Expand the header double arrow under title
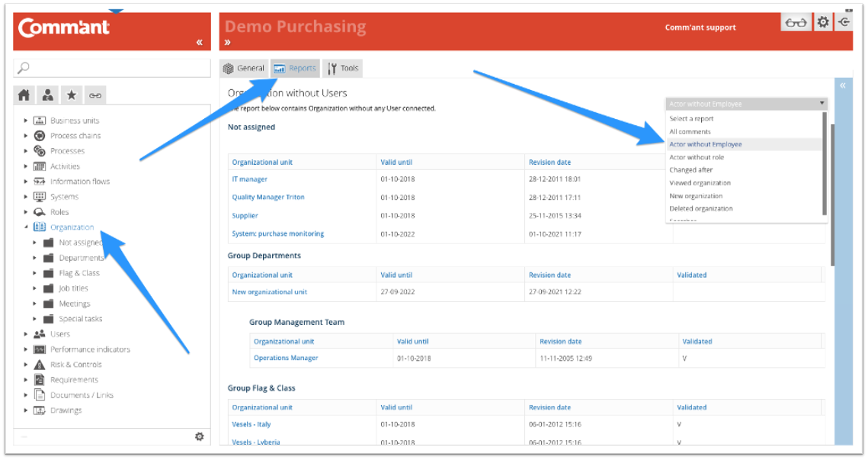 (x=227, y=43)
